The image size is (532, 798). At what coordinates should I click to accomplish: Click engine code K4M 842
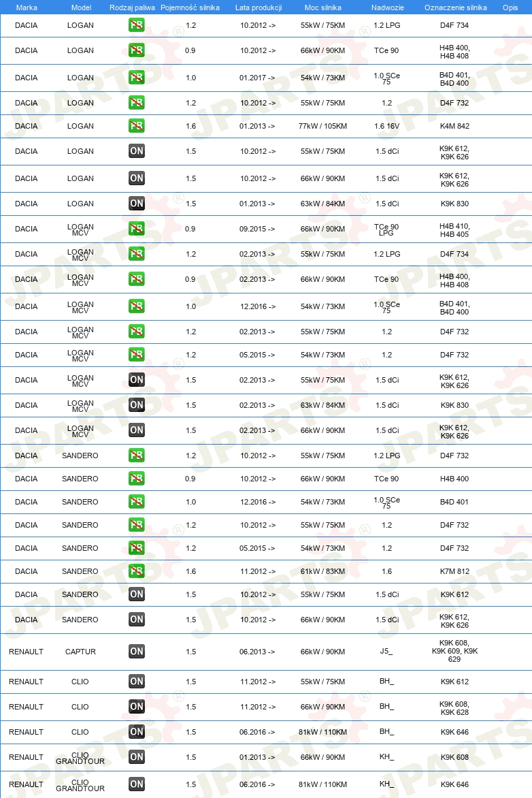(x=454, y=126)
